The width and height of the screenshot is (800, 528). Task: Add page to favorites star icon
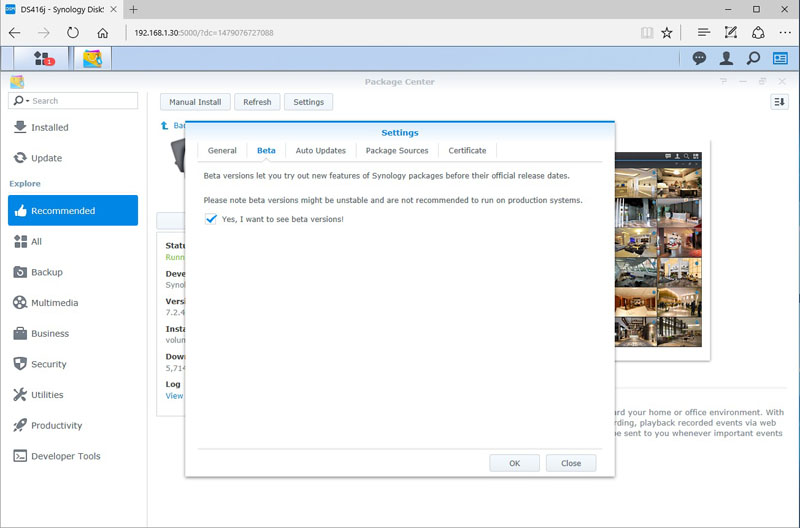point(666,33)
